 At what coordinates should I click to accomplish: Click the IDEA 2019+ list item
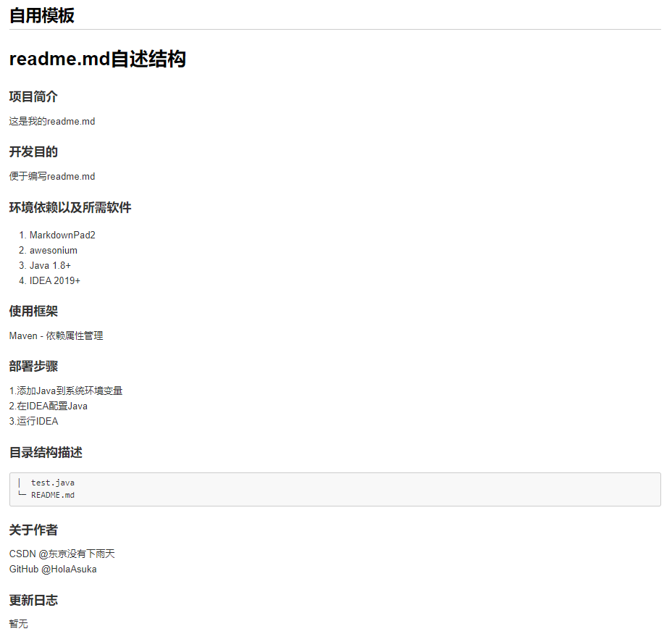click(52, 280)
